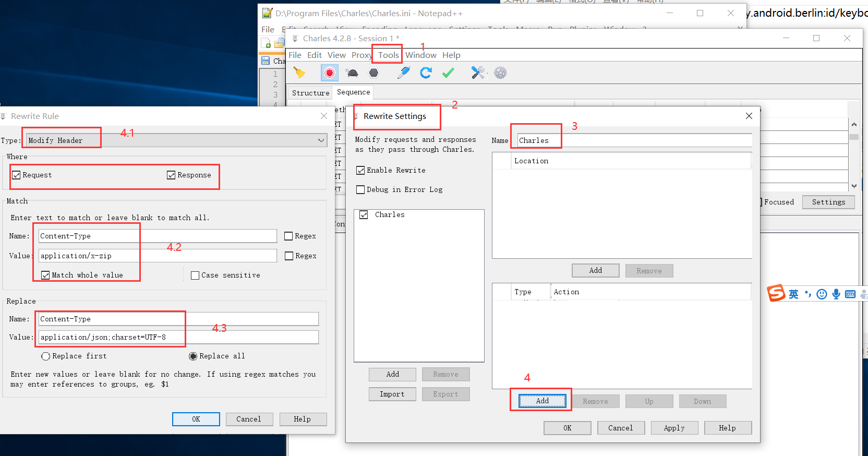Enable Regex for the match Value field
The width and height of the screenshot is (868, 456).
289,256
